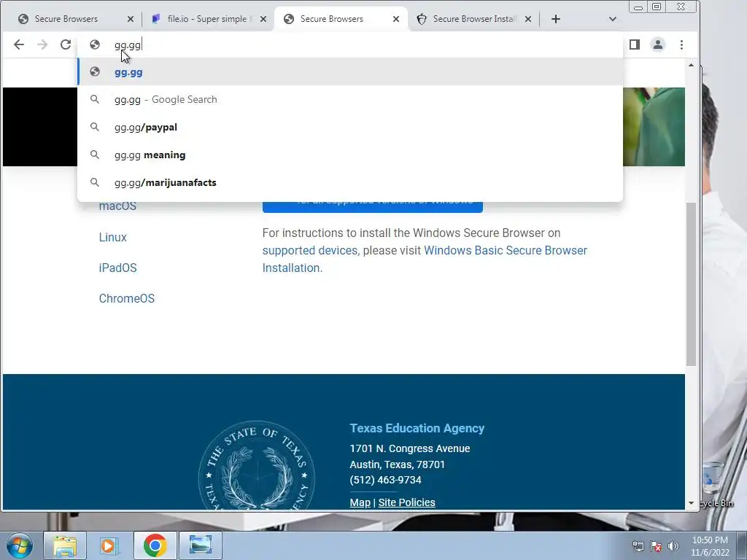Toggle the Chrome side panel icon
This screenshot has height=560, width=747.
click(x=634, y=44)
